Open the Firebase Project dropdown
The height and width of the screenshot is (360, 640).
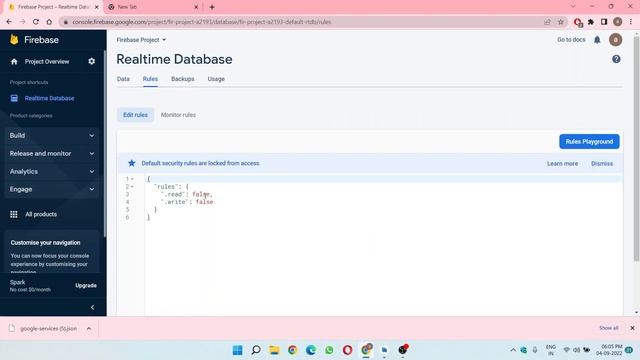pyautogui.click(x=141, y=40)
